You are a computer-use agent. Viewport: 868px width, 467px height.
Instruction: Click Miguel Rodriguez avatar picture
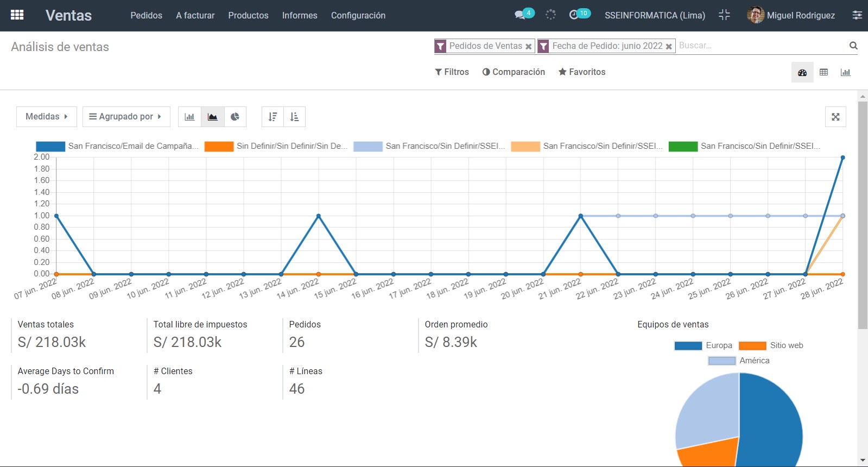pos(755,15)
